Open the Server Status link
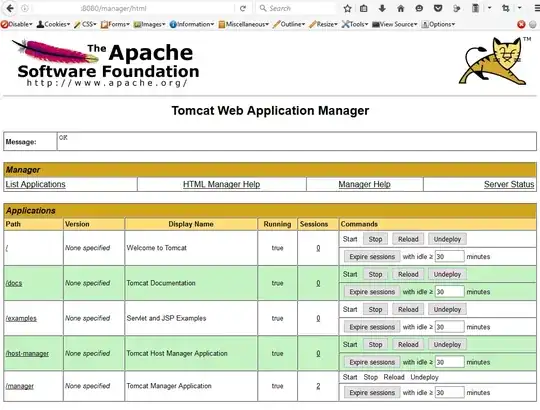The image size is (540, 410). [509, 184]
